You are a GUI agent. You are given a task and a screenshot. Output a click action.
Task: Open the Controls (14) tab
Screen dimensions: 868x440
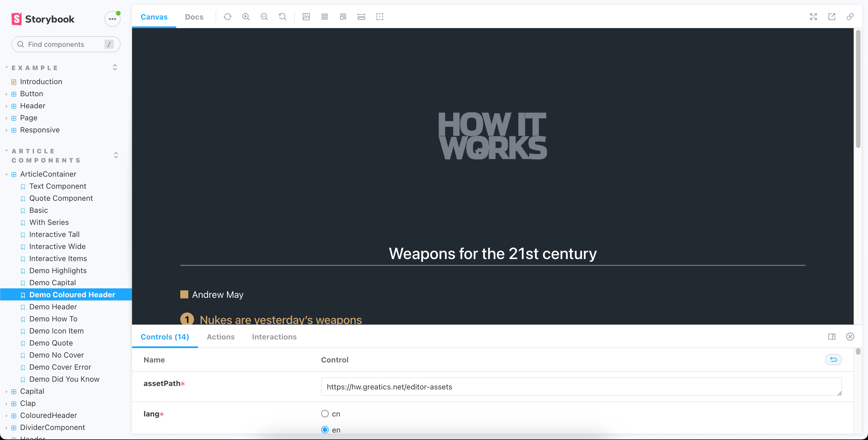point(165,337)
